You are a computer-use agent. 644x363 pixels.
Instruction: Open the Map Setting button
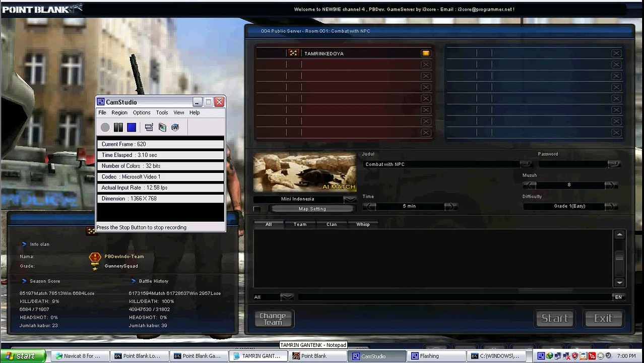(312, 209)
